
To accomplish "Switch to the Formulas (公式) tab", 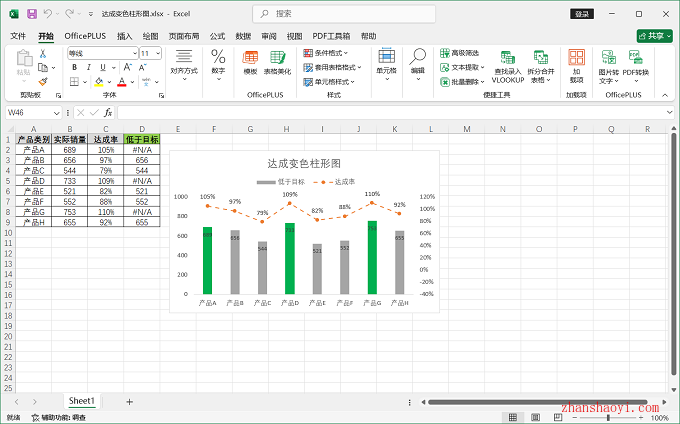I will click(x=217, y=36).
